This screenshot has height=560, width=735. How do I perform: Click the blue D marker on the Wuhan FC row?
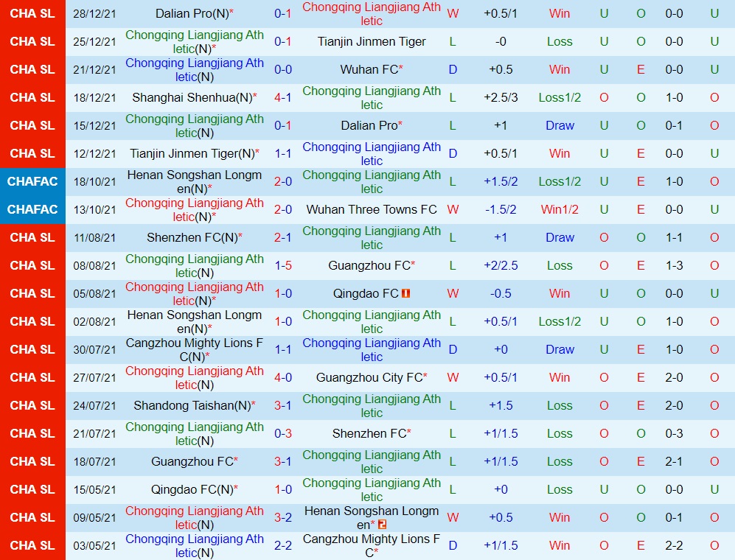click(x=452, y=69)
